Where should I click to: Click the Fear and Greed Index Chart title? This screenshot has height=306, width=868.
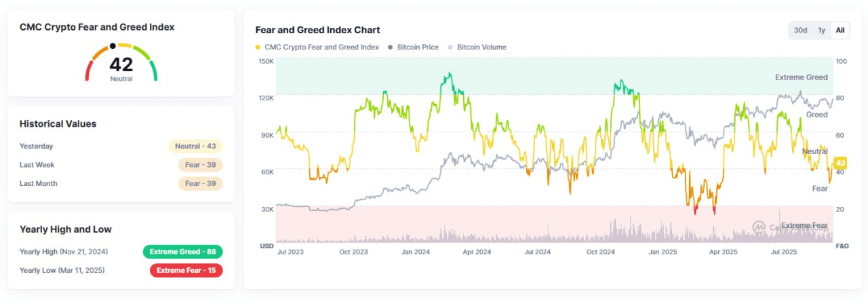coord(317,30)
